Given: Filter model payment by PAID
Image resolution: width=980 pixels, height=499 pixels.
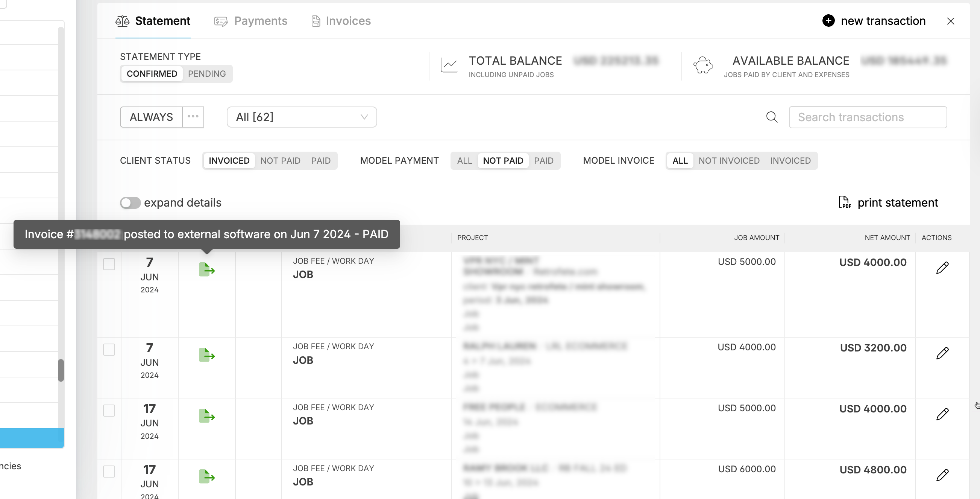Looking at the screenshot, I should [x=543, y=161].
